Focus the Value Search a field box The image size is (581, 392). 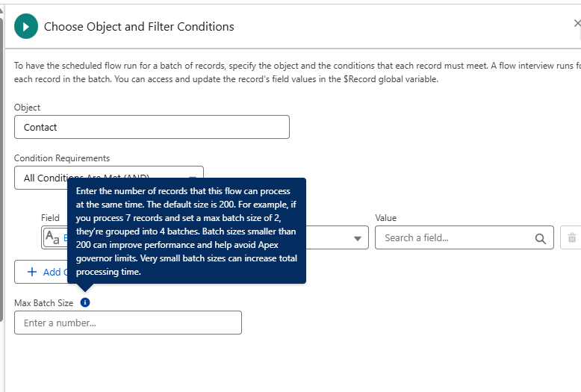[456, 238]
